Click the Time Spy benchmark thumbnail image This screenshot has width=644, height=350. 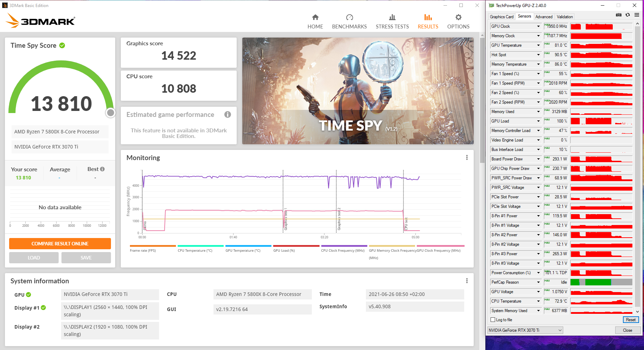(357, 91)
